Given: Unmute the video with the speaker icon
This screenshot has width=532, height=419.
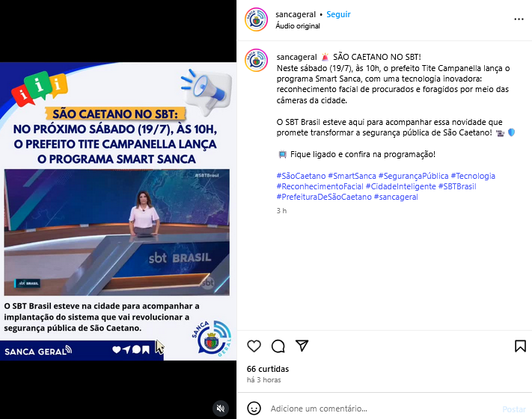Looking at the screenshot, I should 221,408.
